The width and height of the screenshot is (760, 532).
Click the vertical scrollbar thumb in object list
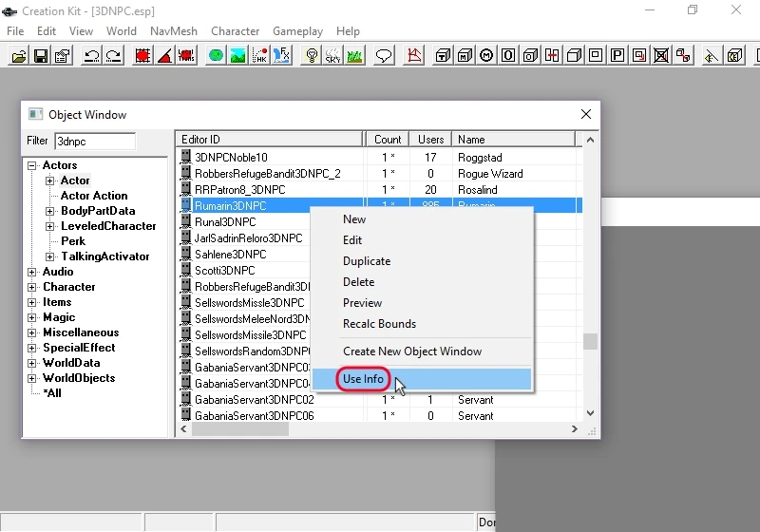click(x=590, y=341)
